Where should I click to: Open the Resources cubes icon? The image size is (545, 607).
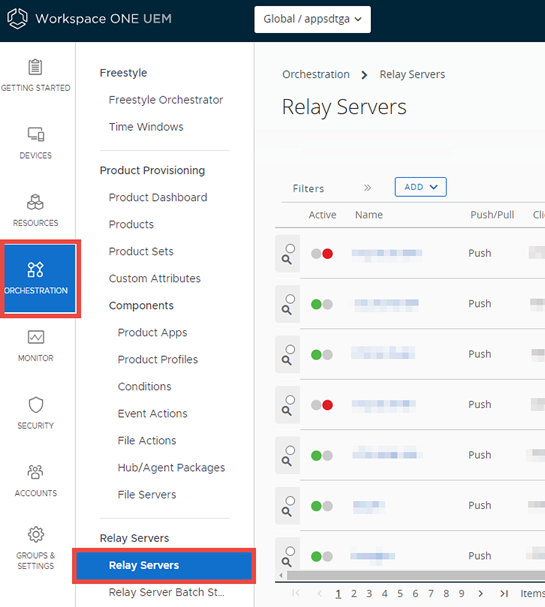pos(35,202)
